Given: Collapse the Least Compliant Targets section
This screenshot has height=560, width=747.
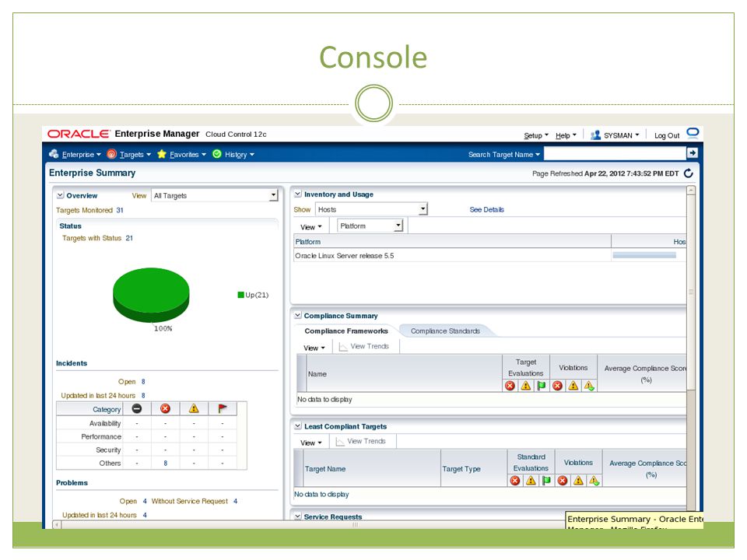Looking at the screenshot, I should [x=298, y=425].
